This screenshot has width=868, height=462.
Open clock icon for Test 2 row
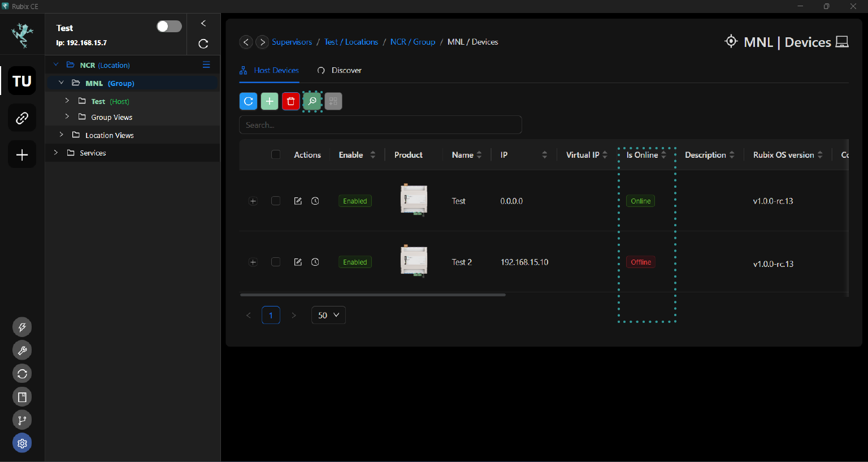[315, 262]
